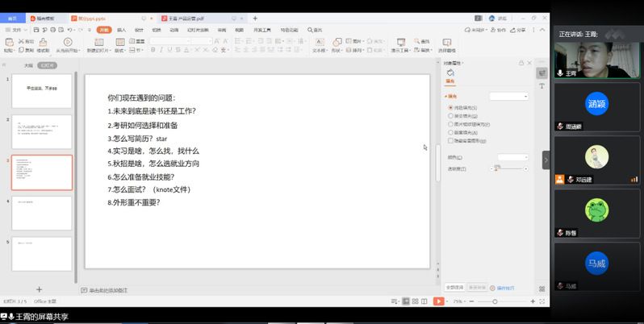
Task: Click the fill bucket icon in properties panel
Action: tap(450, 73)
